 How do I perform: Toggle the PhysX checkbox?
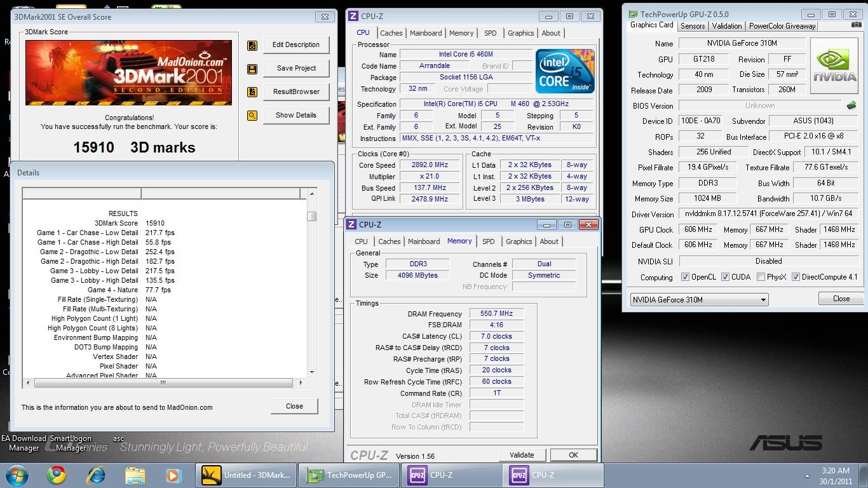(761, 277)
